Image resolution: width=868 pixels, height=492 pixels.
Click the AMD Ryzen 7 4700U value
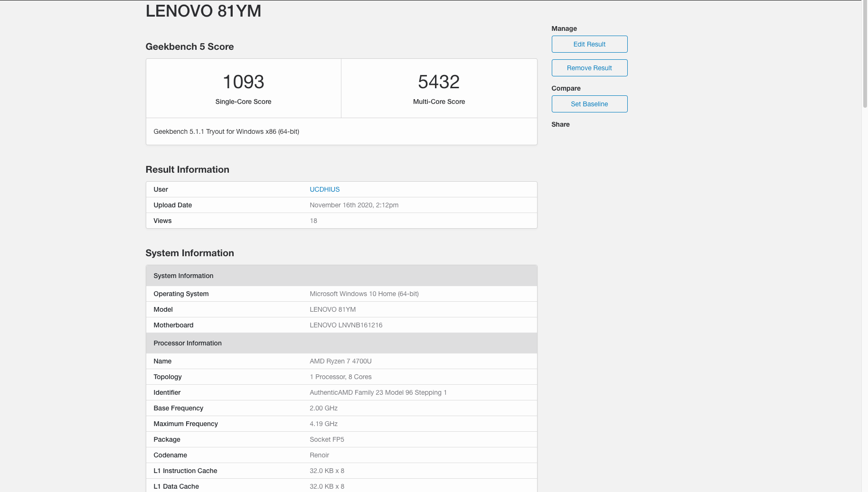[x=340, y=361]
